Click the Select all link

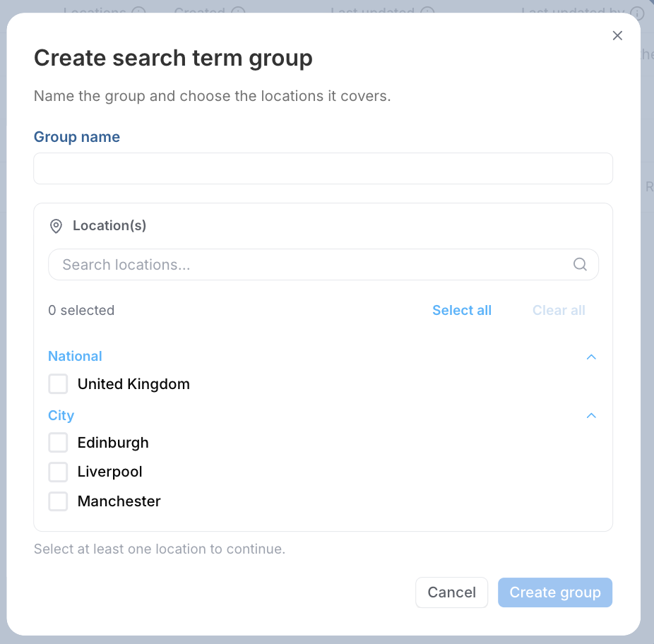462,310
